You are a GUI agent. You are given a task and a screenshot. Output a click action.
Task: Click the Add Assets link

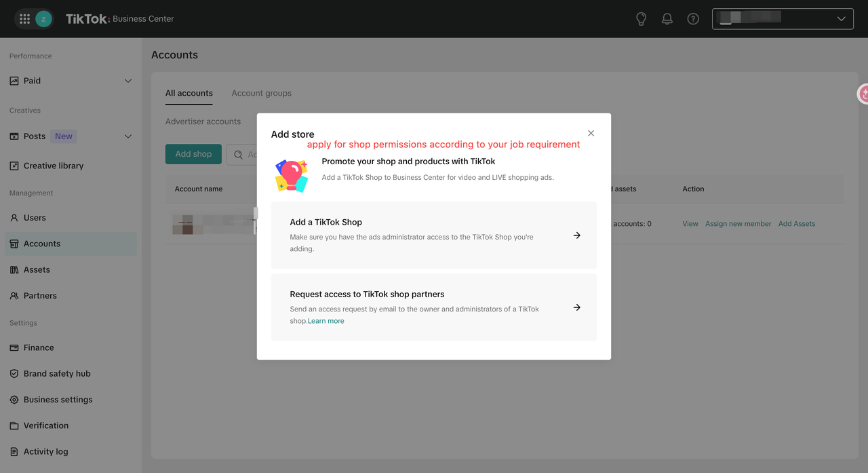click(x=797, y=224)
